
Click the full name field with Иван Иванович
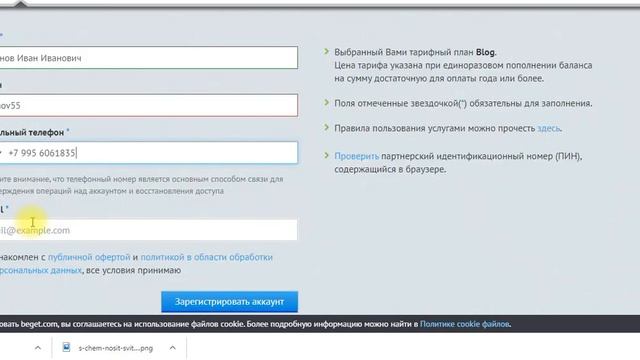pyautogui.click(x=149, y=58)
